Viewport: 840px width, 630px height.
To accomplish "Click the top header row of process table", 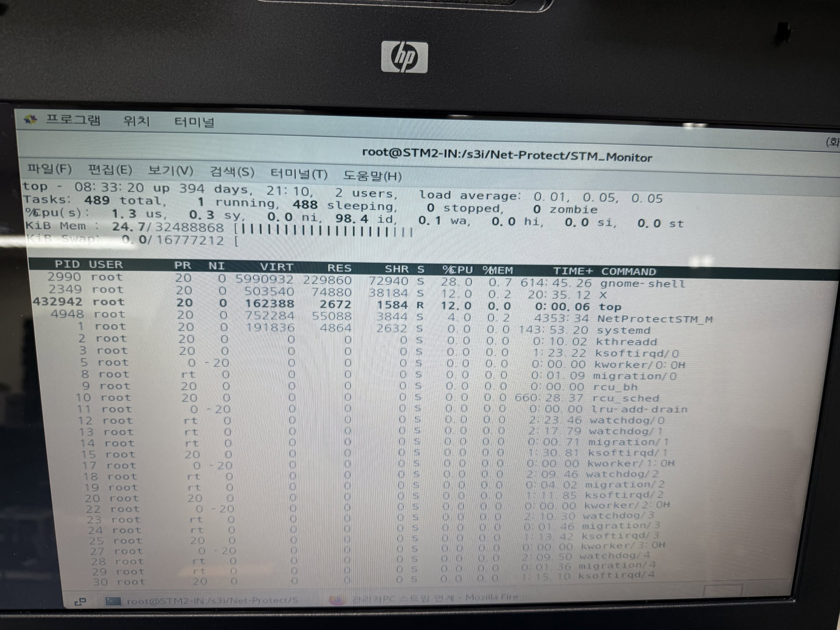I will tap(394, 268).
